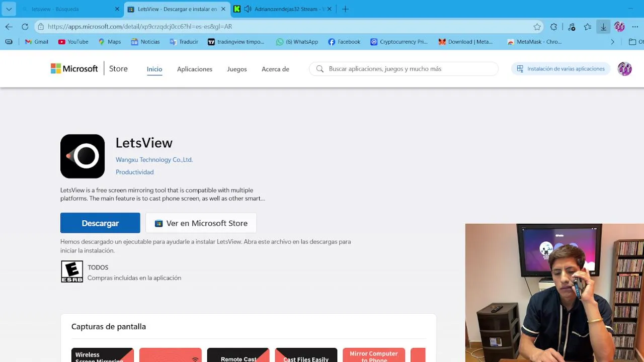The image size is (644, 362).
Task: Open the Traducir bookmark
Action: click(x=184, y=42)
